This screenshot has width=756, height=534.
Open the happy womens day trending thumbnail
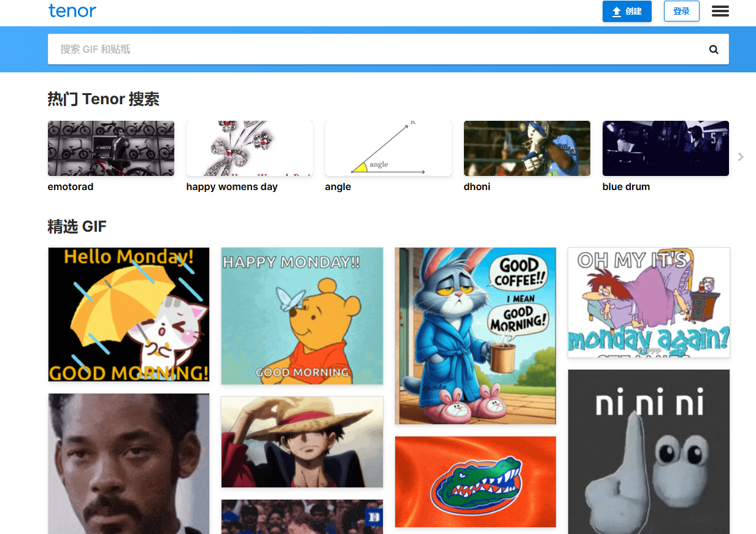click(250, 148)
